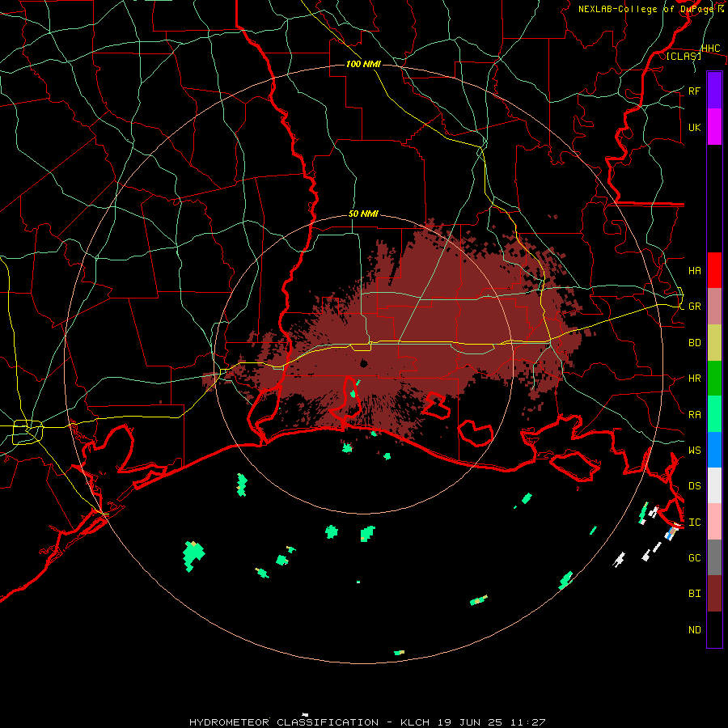Click the '50 NMI' range ring label
The height and width of the screenshot is (728, 728).
coord(363,214)
